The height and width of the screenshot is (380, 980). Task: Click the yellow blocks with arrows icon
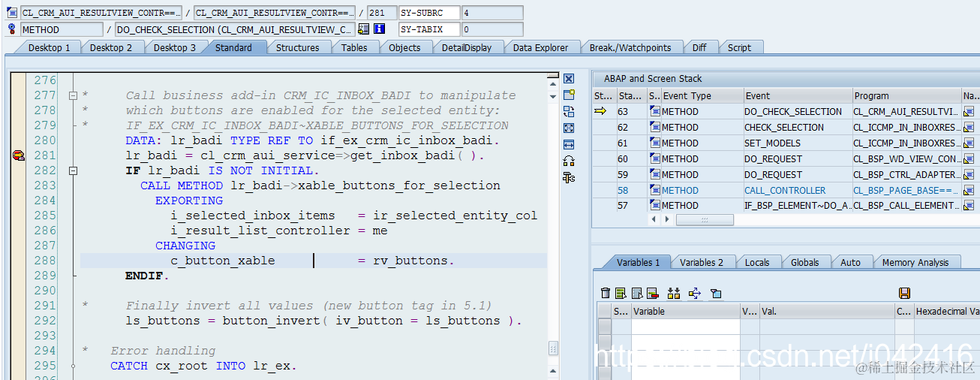[673, 293]
